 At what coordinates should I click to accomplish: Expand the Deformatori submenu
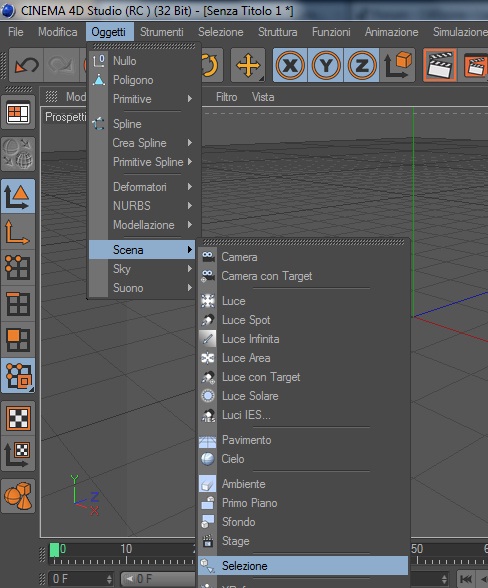[x=142, y=187]
